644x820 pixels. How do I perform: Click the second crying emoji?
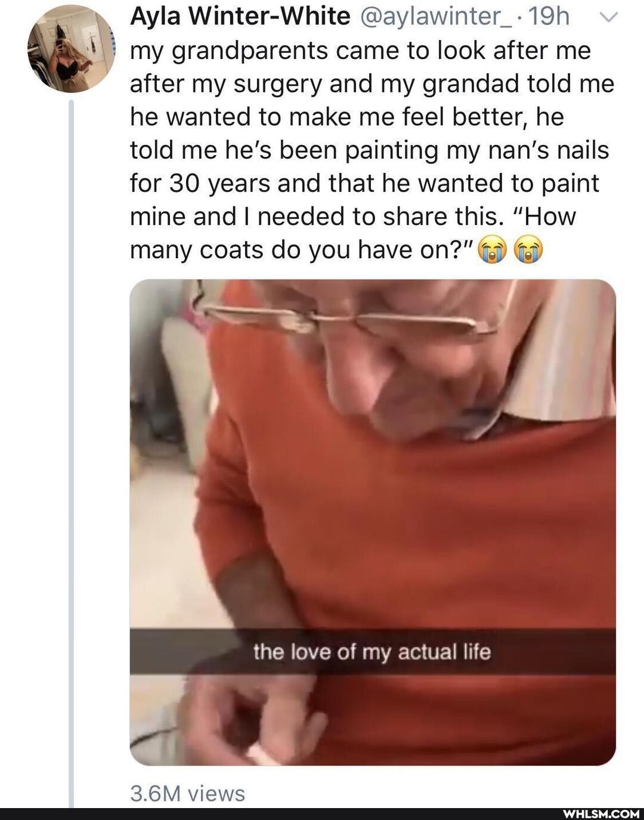[529, 249]
